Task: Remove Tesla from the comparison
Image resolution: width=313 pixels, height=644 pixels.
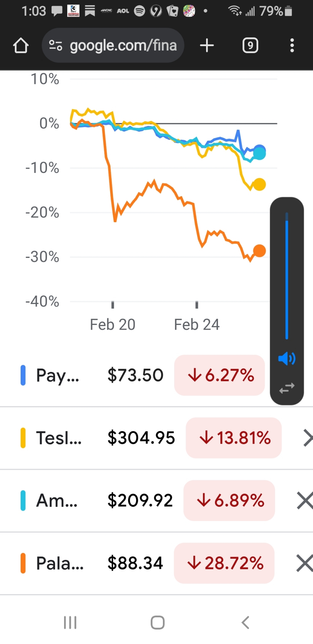Action: (x=308, y=438)
